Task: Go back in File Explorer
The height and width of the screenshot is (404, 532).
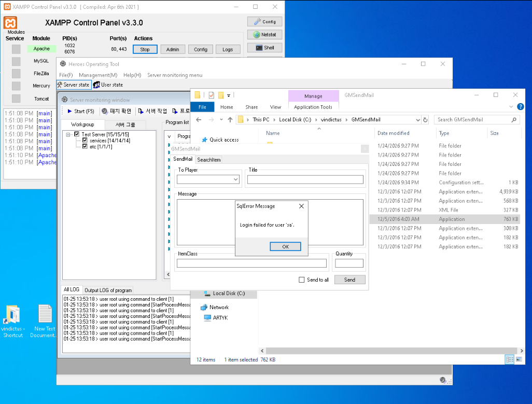Action: coord(199,120)
